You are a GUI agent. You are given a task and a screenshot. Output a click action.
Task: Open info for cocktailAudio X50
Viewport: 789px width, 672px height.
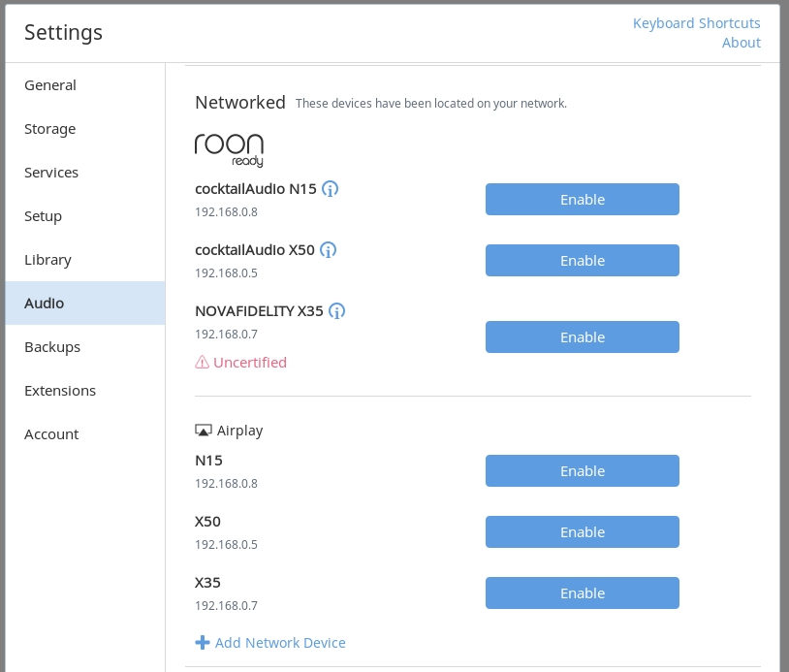coord(328,250)
